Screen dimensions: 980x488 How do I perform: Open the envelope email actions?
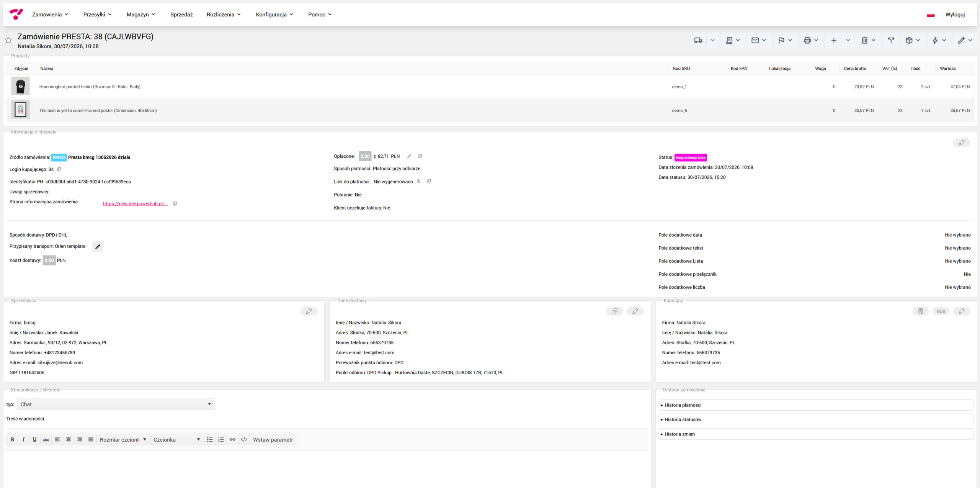(x=759, y=40)
